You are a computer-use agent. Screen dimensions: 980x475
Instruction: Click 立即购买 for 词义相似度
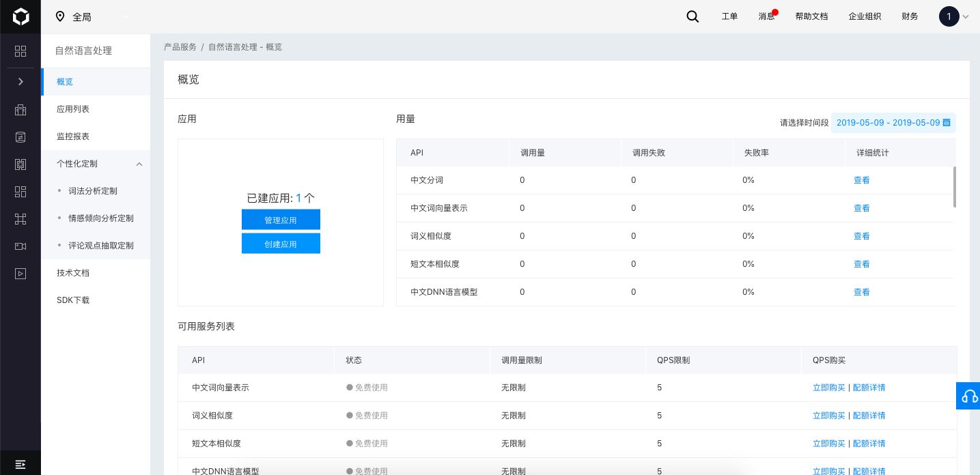[x=828, y=416]
